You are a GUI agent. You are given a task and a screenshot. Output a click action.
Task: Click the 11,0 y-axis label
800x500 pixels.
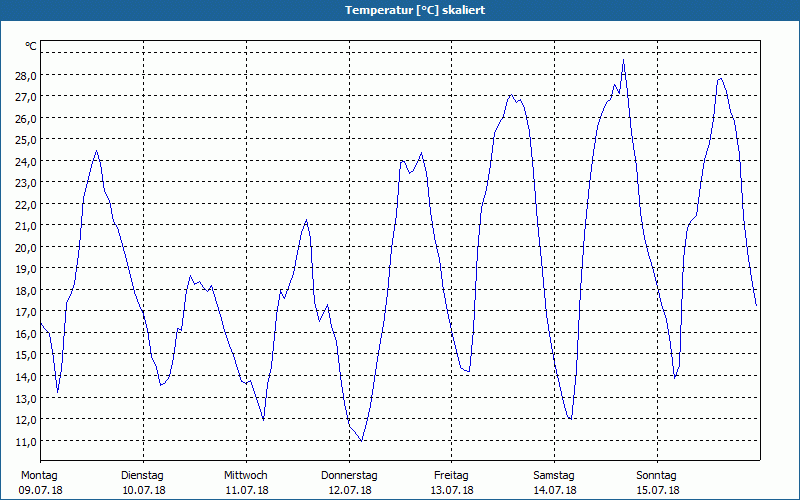[x=26, y=441]
